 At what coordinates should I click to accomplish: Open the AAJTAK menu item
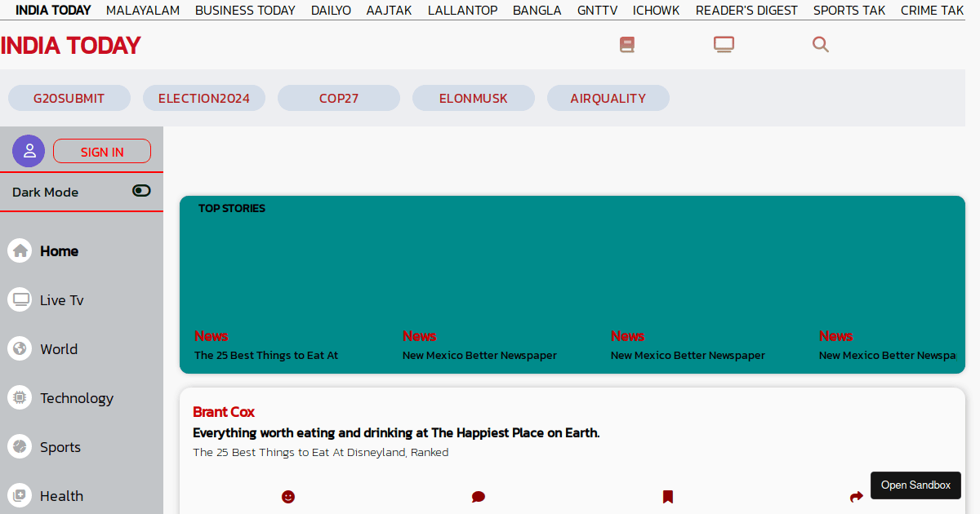coord(388,10)
